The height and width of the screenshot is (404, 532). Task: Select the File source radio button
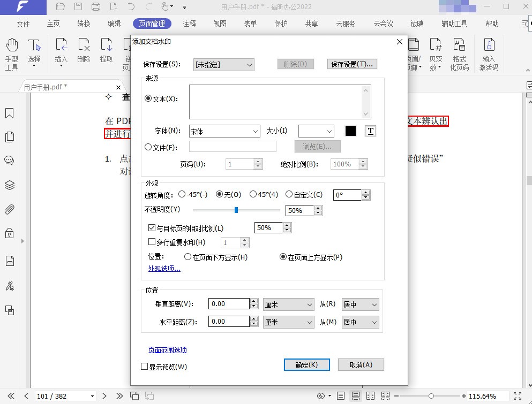(148, 147)
